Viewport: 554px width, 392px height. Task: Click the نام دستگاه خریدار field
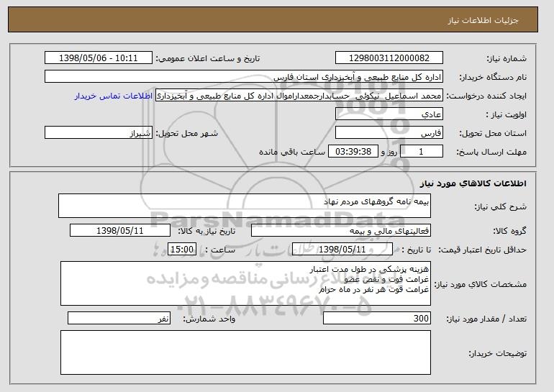coord(244,77)
